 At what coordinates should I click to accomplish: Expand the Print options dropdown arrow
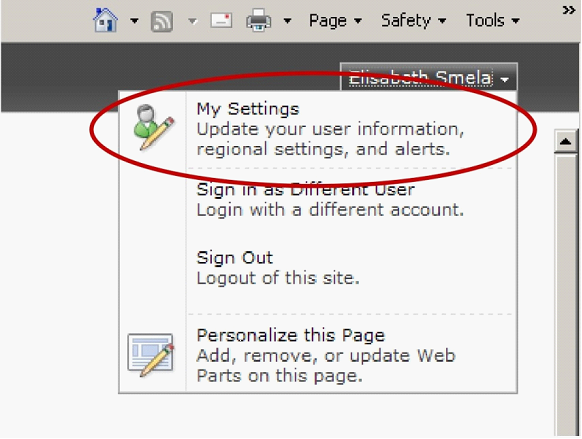tap(287, 21)
